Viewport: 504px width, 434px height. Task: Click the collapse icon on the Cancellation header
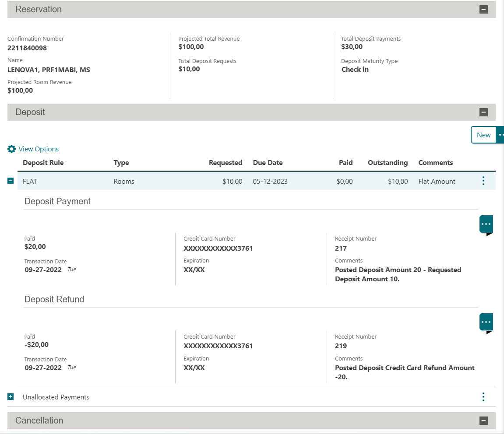(x=483, y=420)
